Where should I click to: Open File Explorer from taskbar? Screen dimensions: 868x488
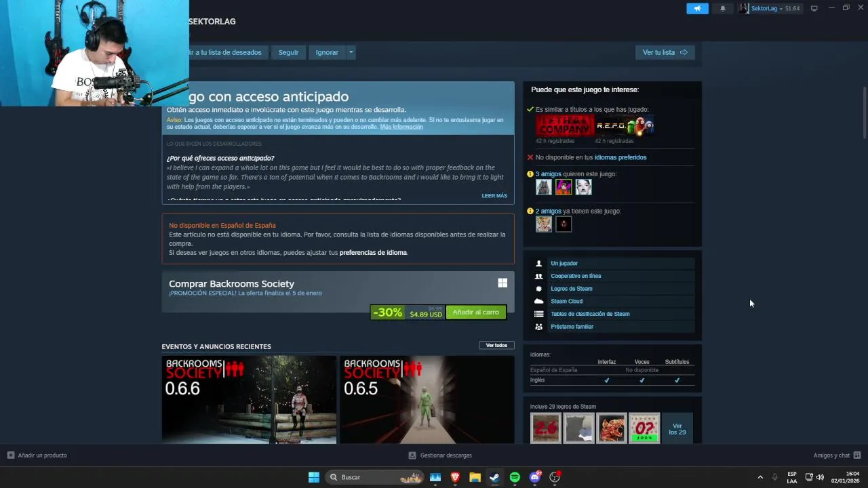pyautogui.click(x=475, y=477)
